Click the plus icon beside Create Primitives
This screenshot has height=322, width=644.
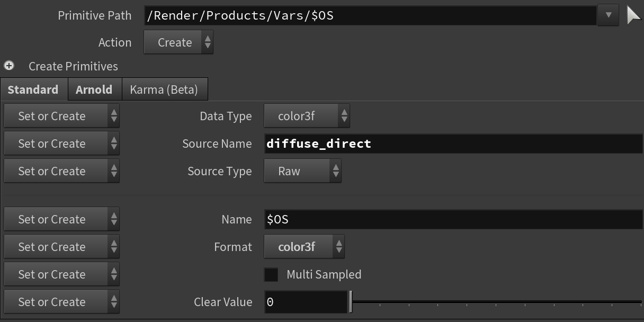coord(9,66)
